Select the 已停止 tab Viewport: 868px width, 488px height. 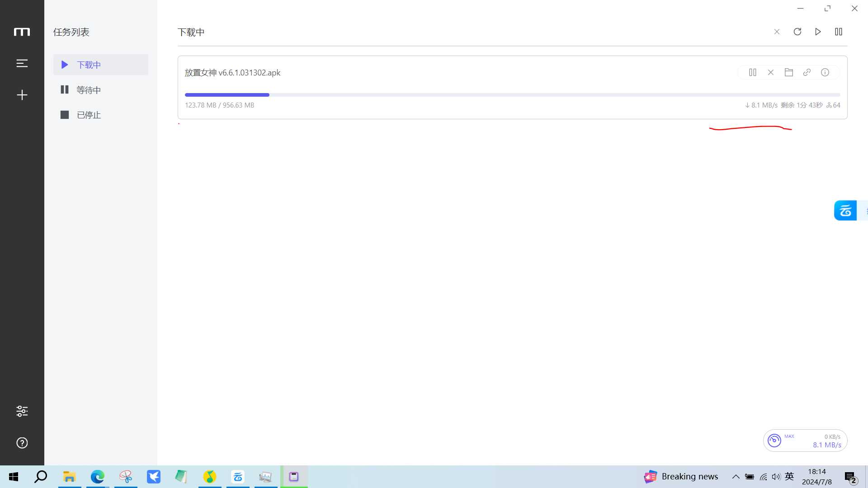point(100,115)
